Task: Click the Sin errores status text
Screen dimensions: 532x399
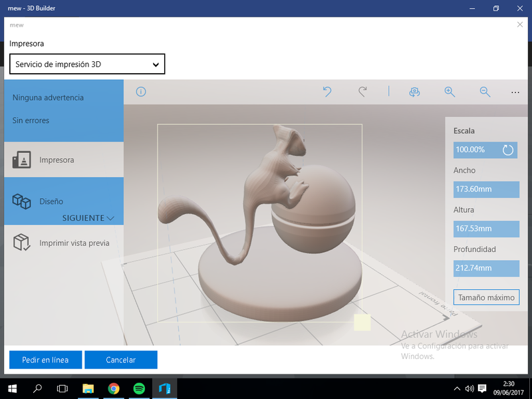Action: 31,120
